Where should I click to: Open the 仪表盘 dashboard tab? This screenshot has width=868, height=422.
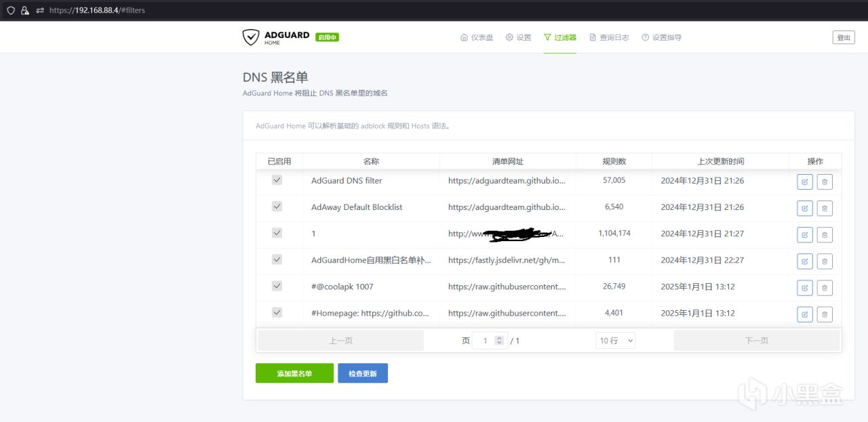click(x=477, y=37)
